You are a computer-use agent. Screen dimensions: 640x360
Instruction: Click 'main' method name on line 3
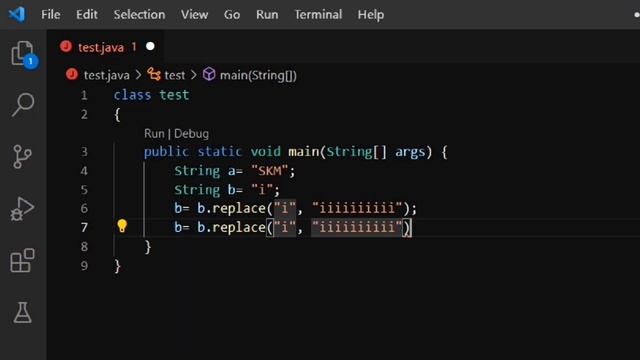point(303,152)
